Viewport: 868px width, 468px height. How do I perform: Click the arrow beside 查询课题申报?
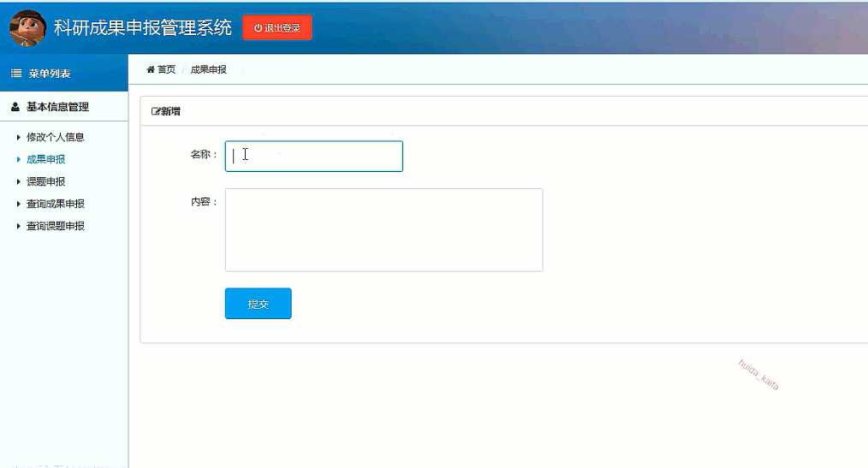pos(18,226)
